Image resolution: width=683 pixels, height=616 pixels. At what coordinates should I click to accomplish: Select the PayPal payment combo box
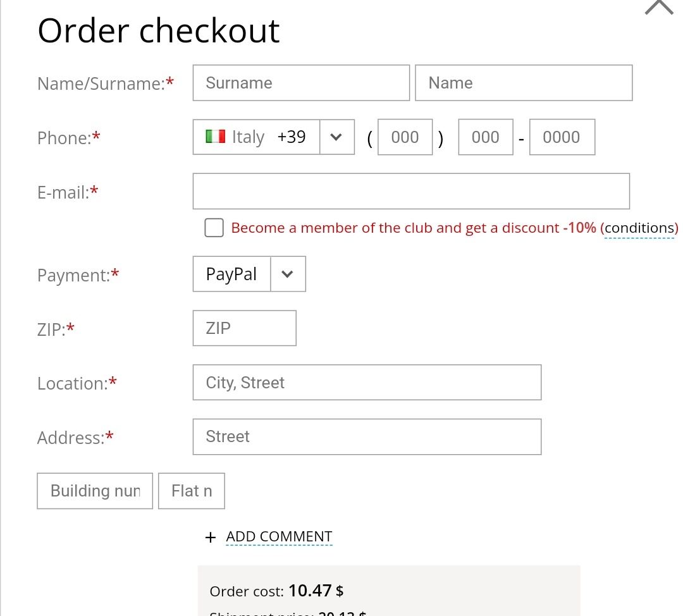tap(249, 274)
